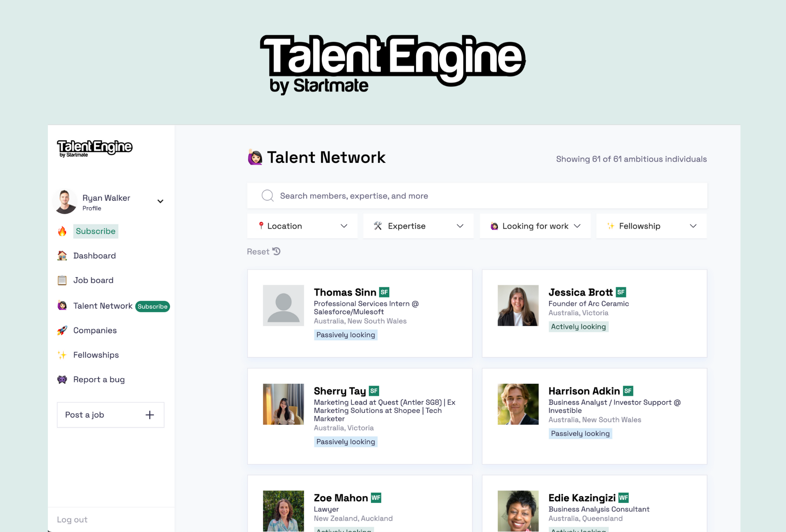This screenshot has width=786, height=532.
Task: Open the Looking for work dropdown
Action: [535, 226]
